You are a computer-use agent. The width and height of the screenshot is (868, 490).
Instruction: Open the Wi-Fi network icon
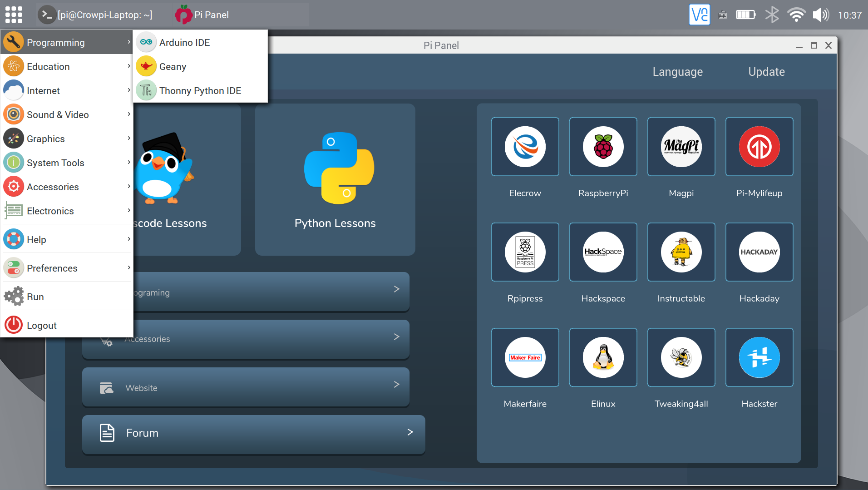pyautogui.click(x=796, y=15)
